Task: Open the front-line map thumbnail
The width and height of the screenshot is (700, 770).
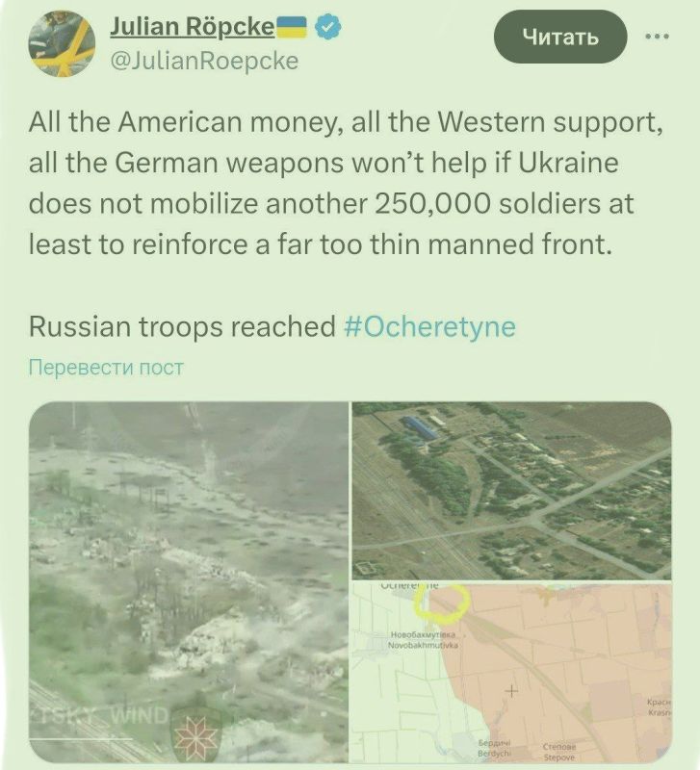Action: [512, 673]
